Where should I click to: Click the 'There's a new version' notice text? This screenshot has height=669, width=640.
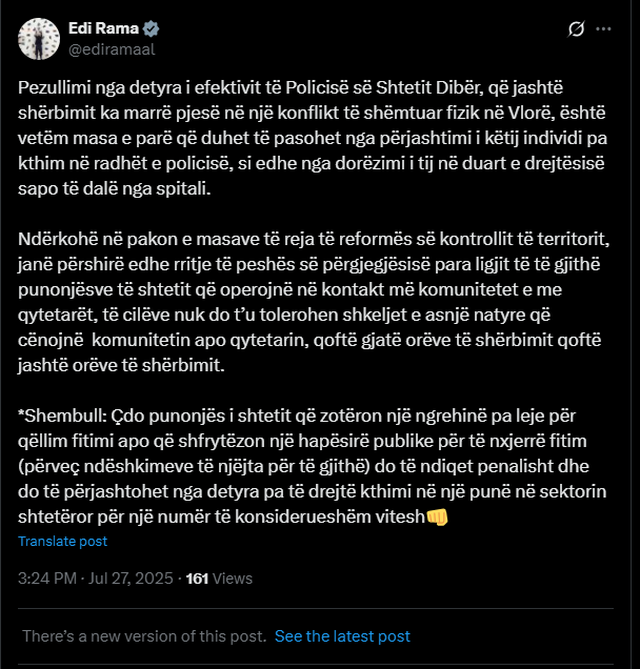144,636
